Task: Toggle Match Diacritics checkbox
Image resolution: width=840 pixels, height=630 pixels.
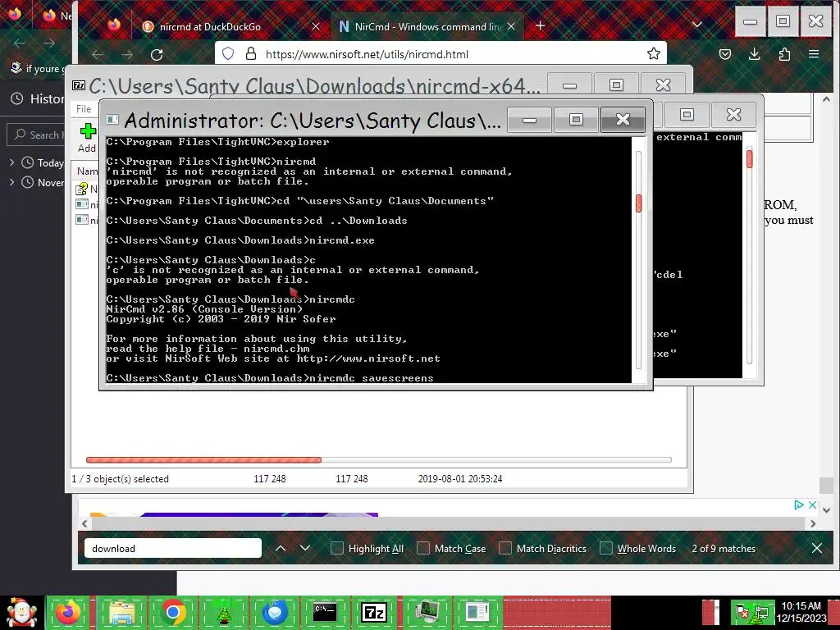Action: tap(505, 548)
